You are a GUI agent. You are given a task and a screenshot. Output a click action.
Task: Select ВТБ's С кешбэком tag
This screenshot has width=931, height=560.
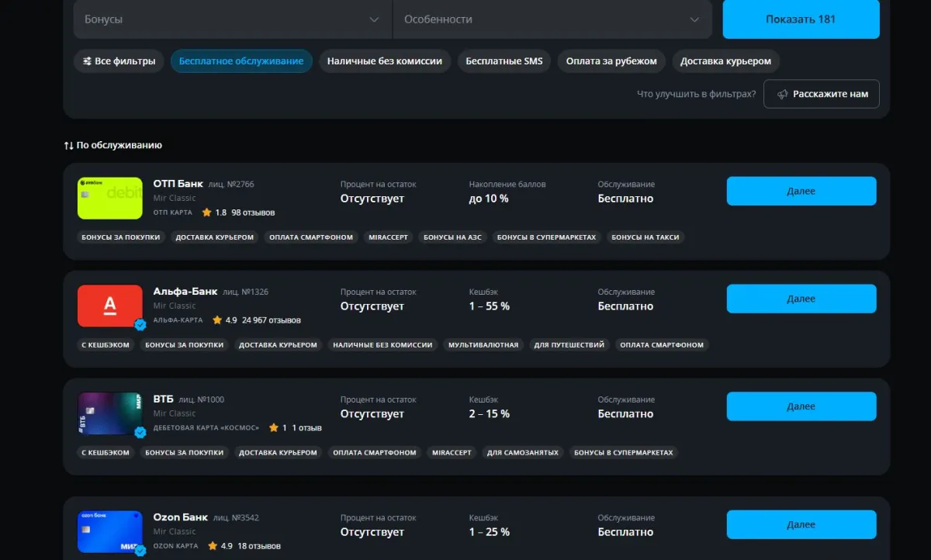[106, 453]
